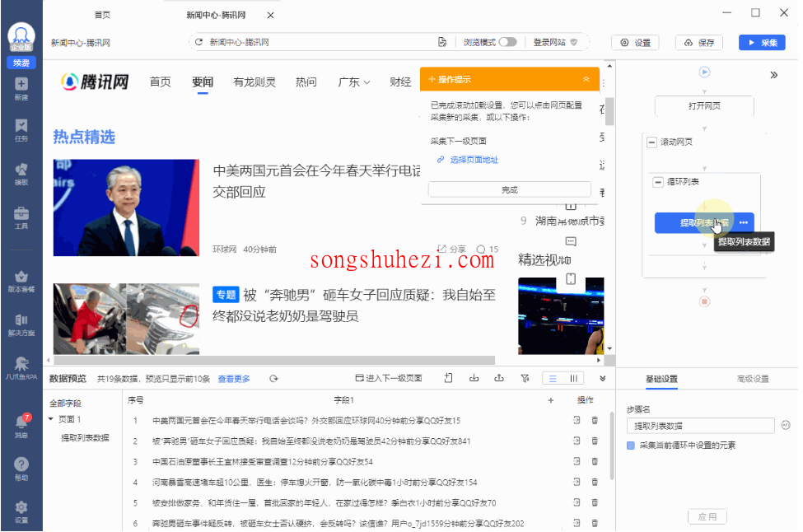Select 要闻 in Tencent navigation
This screenshot has height=532, width=803.
pos(203,82)
